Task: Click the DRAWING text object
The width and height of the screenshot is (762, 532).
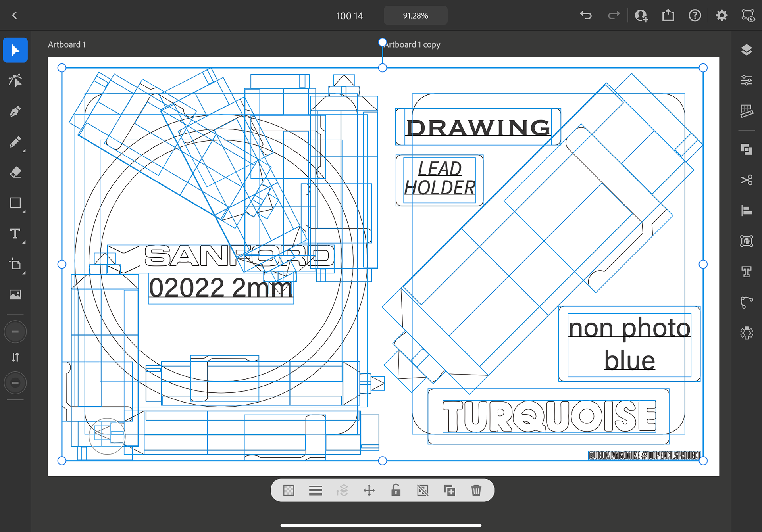Action: [x=478, y=128]
